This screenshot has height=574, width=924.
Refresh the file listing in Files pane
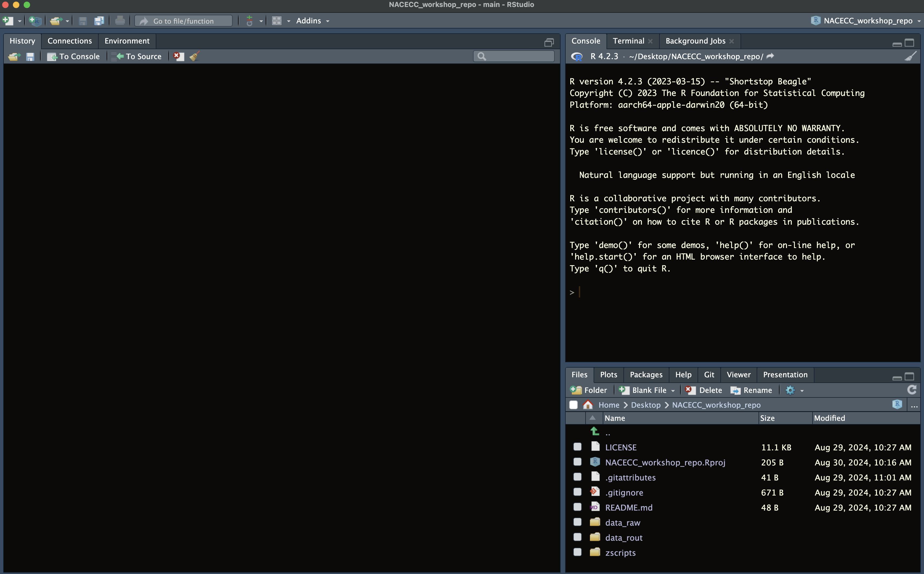(912, 390)
